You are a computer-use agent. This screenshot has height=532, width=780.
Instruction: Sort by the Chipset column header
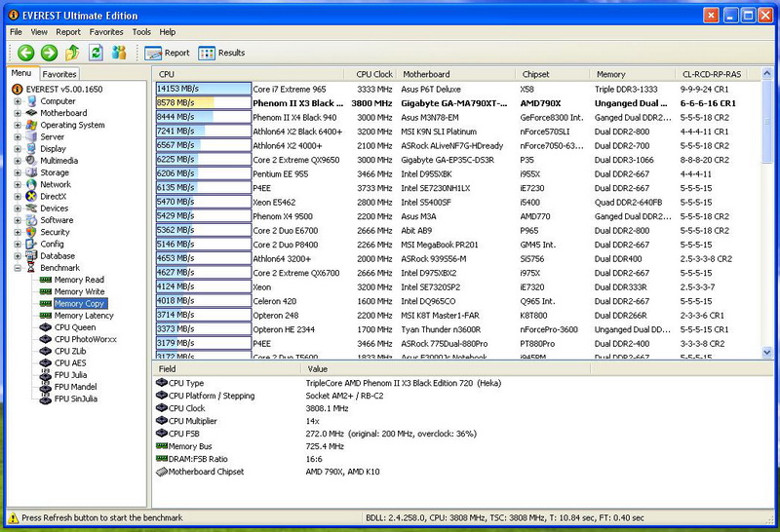click(553, 74)
